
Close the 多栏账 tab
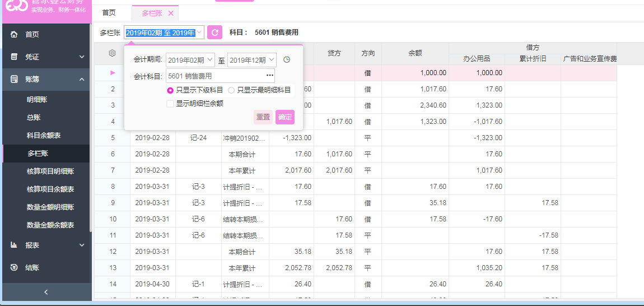(x=171, y=13)
